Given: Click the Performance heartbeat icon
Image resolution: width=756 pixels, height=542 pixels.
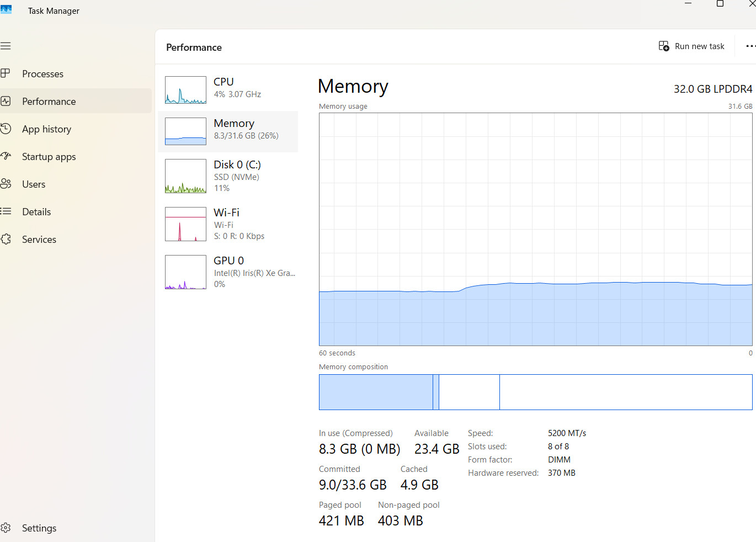Looking at the screenshot, I should coord(6,101).
